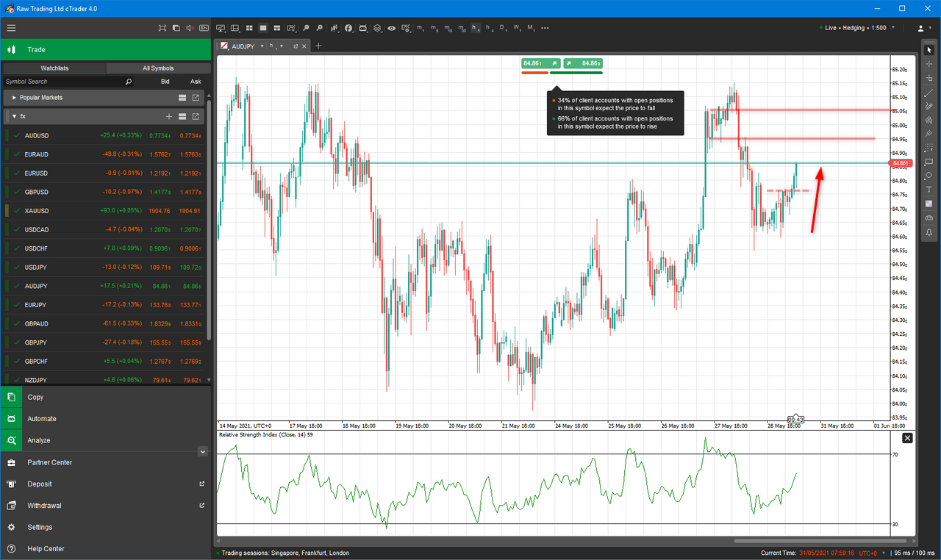Open the Trade section
The width and height of the screenshot is (941, 560).
pos(106,49)
